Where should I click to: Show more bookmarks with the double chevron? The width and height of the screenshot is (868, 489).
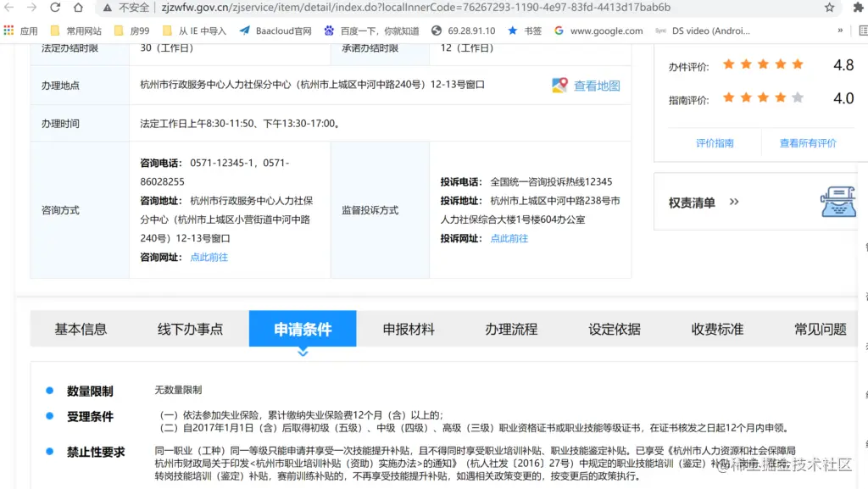click(x=840, y=31)
